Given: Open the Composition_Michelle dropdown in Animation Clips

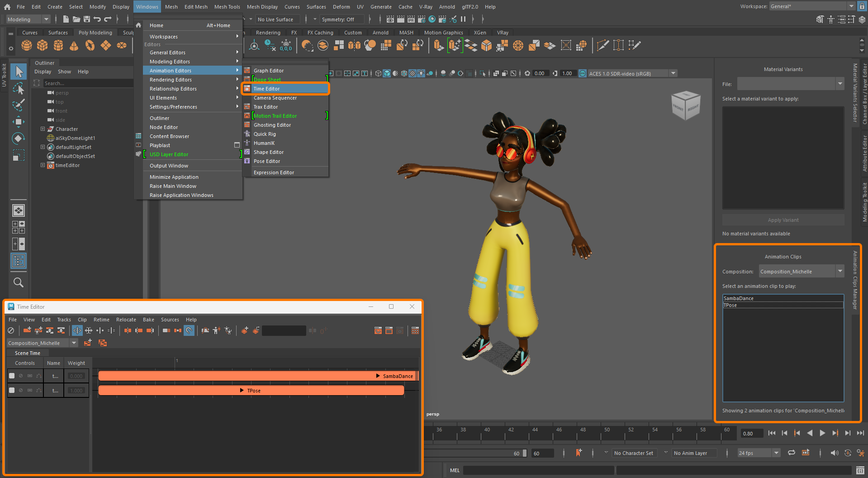Looking at the screenshot, I should pyautogui.click(x=840, y=271).
